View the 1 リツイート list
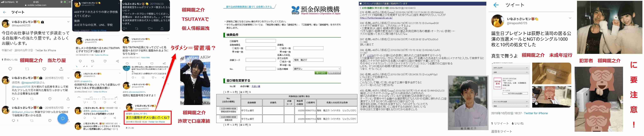The height and width of the screenshot is (136, 644). [500, 123]
